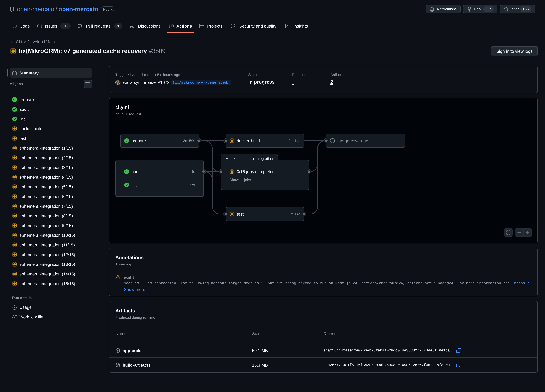Click the open-mercato repository name link
Screen dimensions: 545x392
78,9
